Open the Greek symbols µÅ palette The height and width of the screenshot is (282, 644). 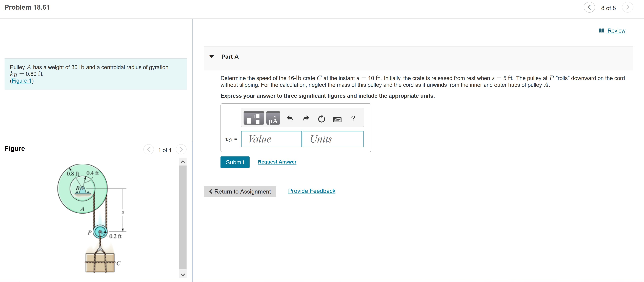(273, 118)
